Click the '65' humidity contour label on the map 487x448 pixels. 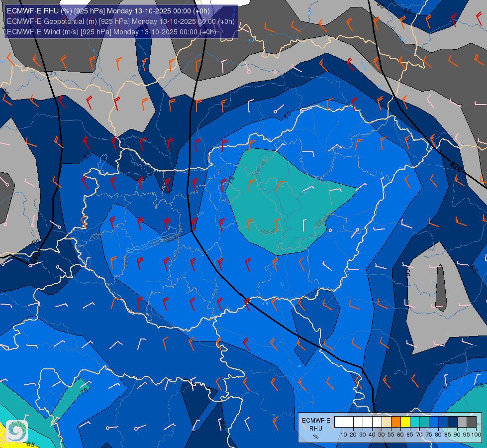[30, 444]
